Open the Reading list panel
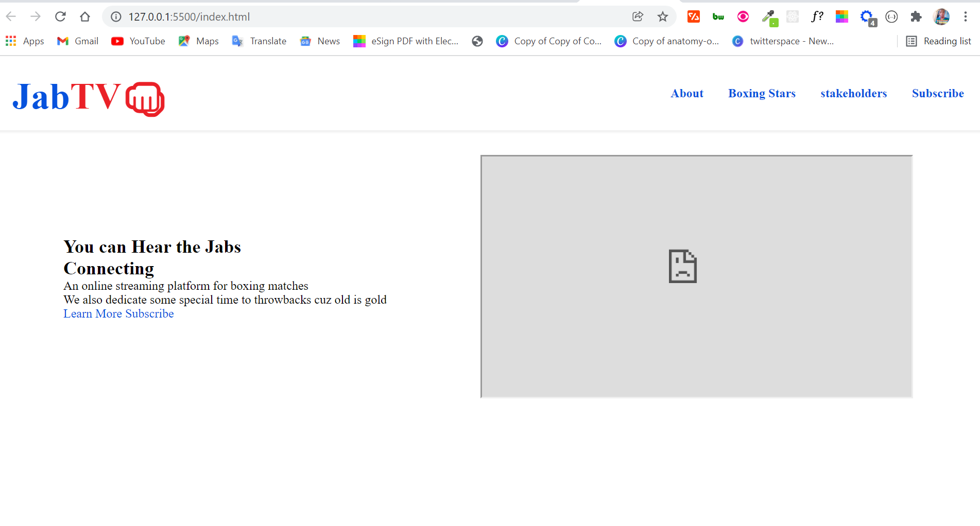Viewport: 980px width, 526px height. (938, 41)
